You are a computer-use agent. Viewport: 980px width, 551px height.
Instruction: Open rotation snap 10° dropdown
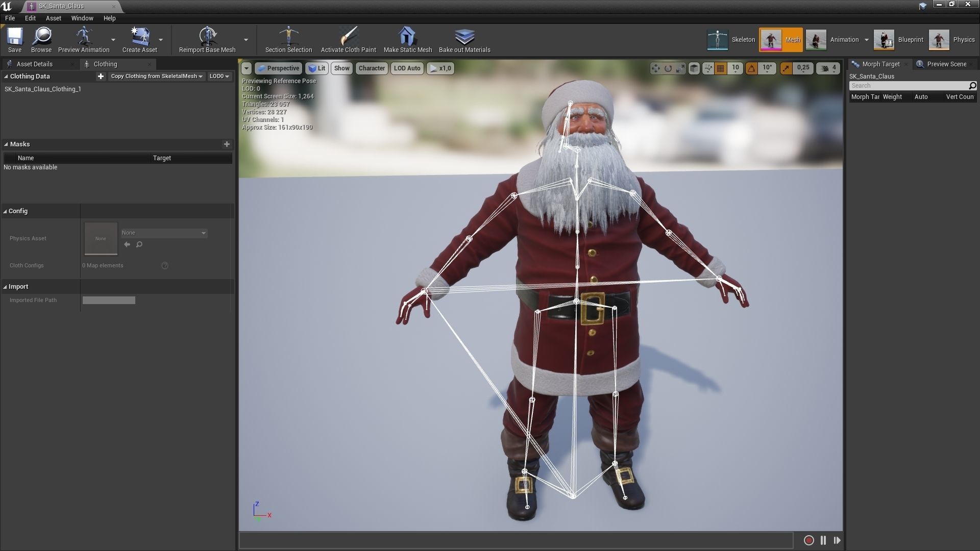[x=767, y=68]
